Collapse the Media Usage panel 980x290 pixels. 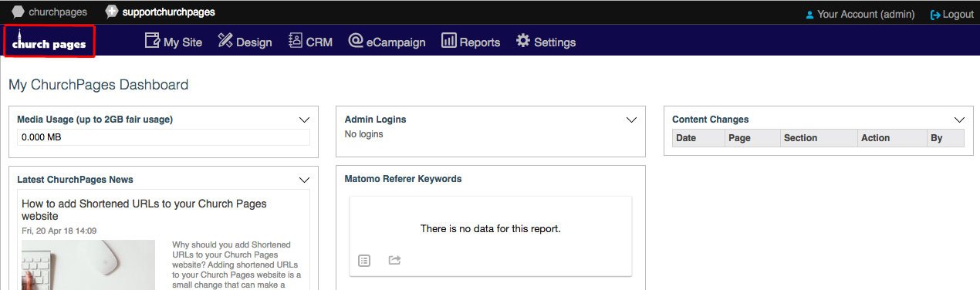point(304,120)
